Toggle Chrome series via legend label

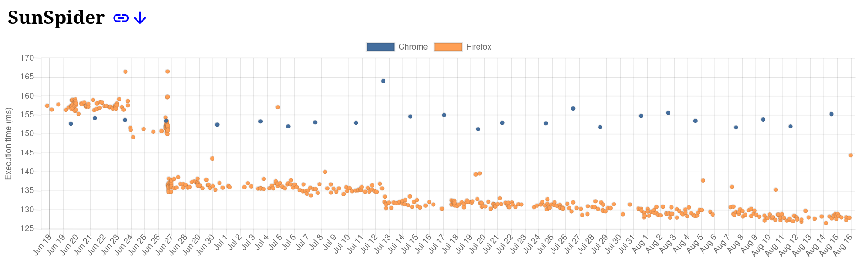[412, 47]
